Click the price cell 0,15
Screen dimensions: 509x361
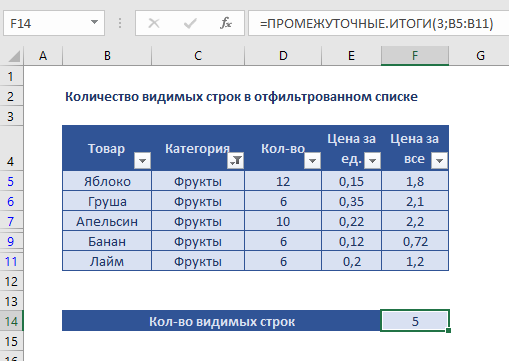coord(351,181)
